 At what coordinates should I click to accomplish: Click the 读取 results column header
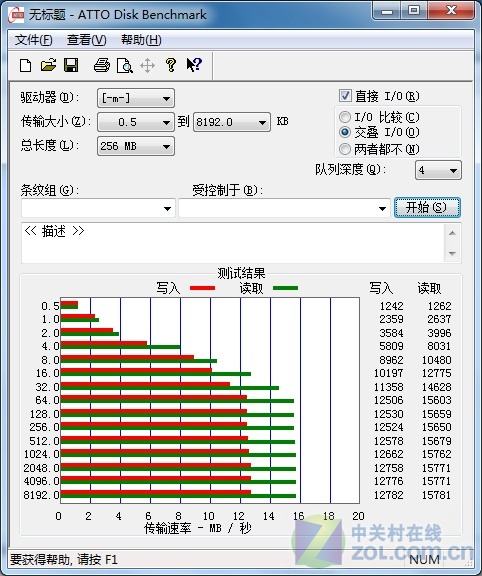429,288
